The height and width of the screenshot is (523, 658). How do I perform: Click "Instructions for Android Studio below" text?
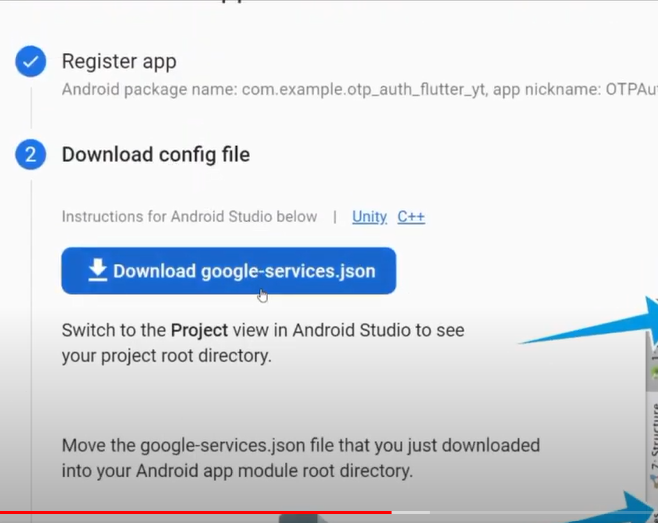coord(189,217)
